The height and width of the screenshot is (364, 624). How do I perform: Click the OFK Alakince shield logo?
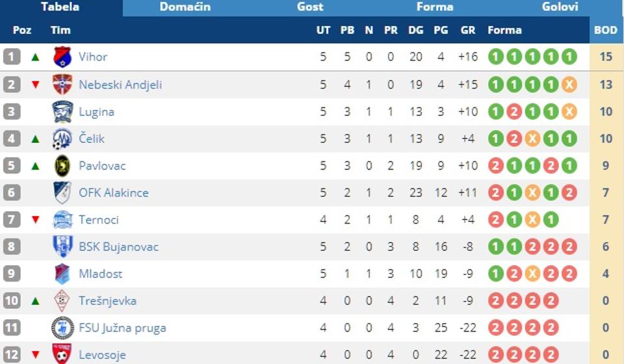(62, 193)
